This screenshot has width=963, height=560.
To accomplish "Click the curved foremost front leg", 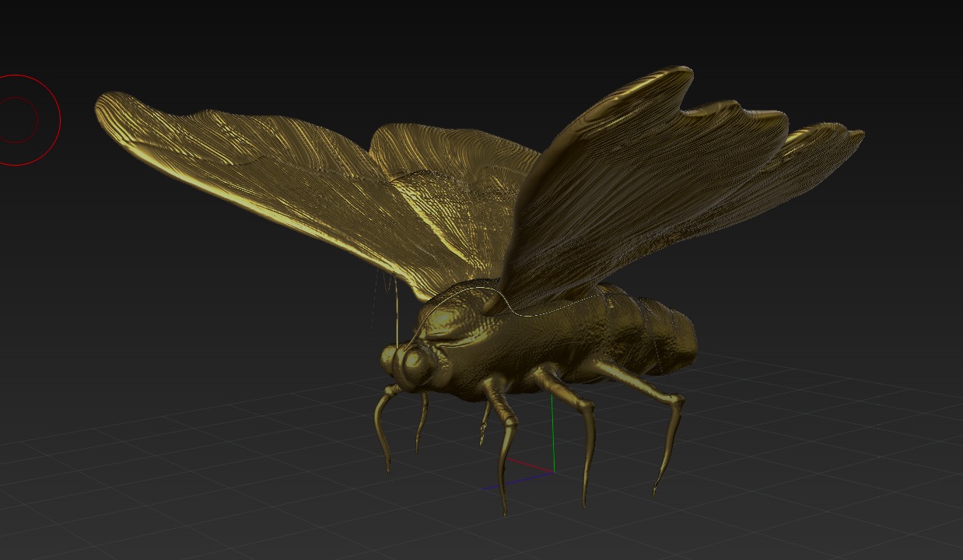I will pyautogui.click(x=381, y=428).
